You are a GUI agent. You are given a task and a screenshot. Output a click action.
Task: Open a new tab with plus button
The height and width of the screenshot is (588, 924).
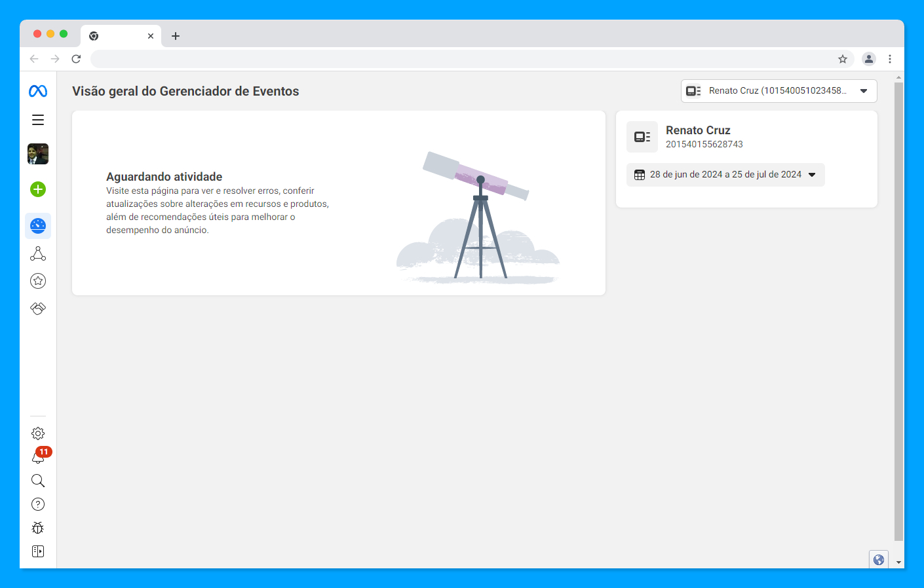coord(176,36)
